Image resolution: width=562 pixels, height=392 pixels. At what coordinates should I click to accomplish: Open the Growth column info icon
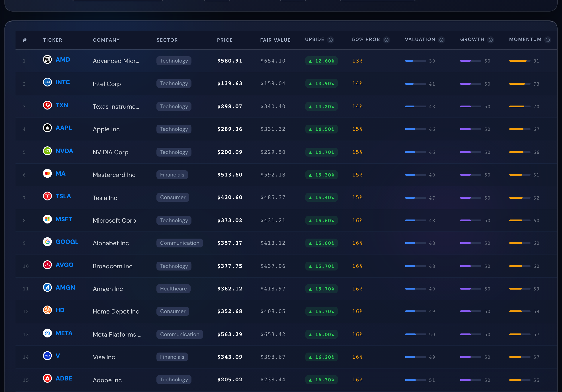490,40
